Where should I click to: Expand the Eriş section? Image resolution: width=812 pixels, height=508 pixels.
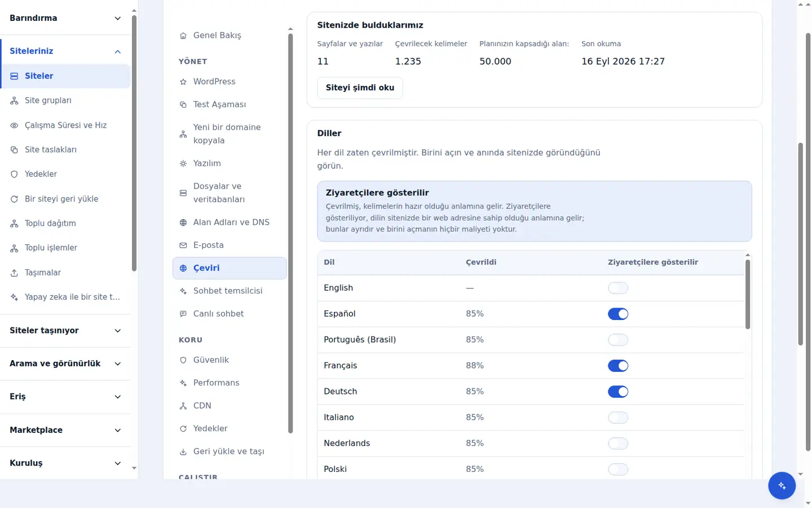(x=65, y=397)
